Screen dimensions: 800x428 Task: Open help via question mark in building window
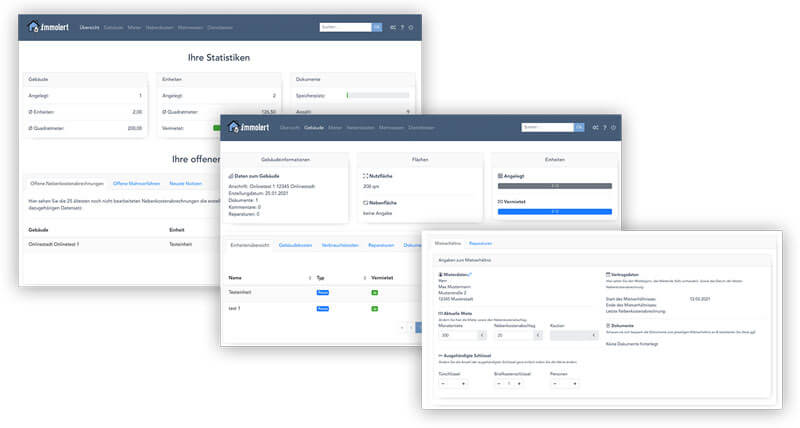(x=605, y=128)
